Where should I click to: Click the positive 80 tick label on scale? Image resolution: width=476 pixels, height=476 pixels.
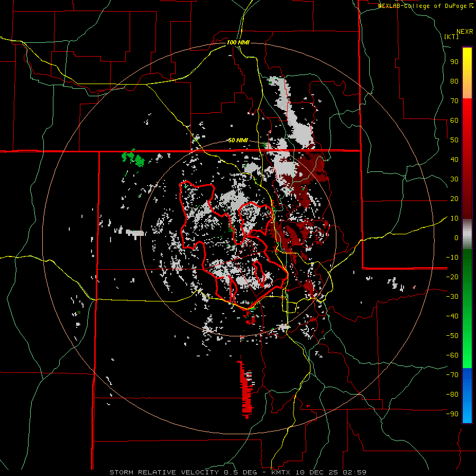(454, 81)
